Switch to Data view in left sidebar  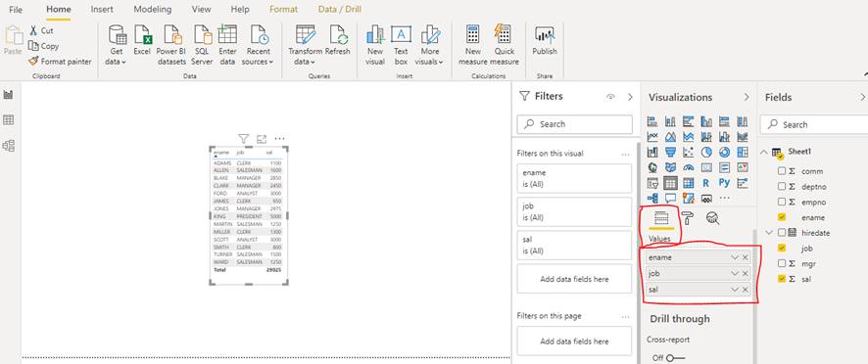[8, 120]
